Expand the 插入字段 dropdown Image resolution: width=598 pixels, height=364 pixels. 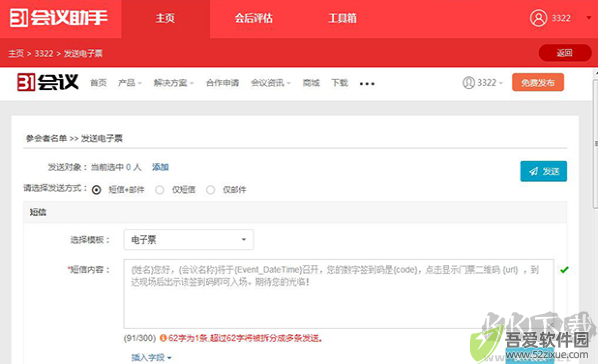click(x=151, y=358)
